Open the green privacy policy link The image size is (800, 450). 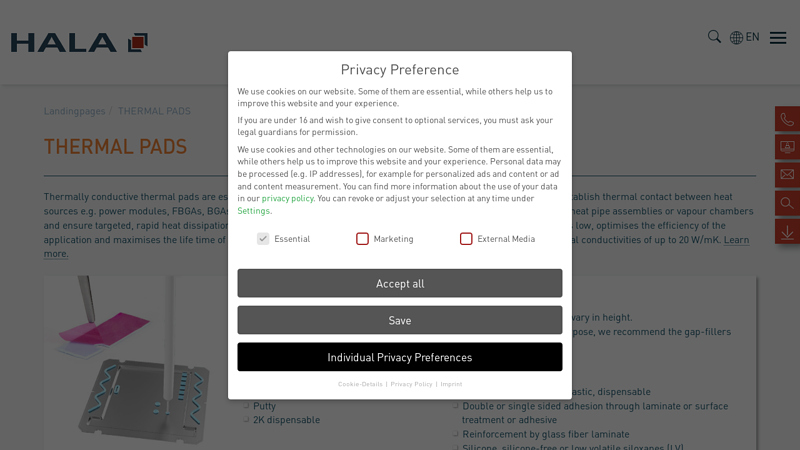(x=287, y=198)
